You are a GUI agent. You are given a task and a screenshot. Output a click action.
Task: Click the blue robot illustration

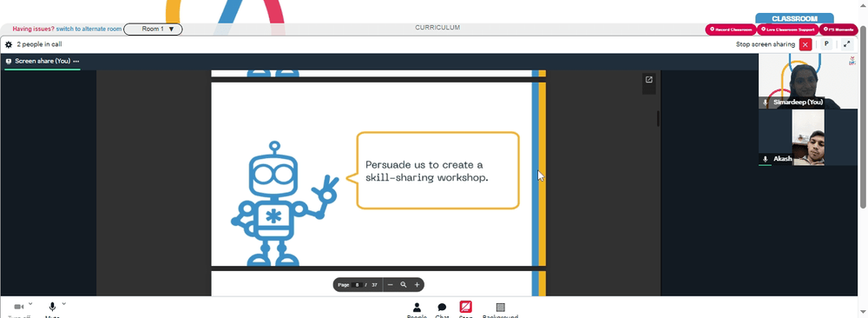285,203
